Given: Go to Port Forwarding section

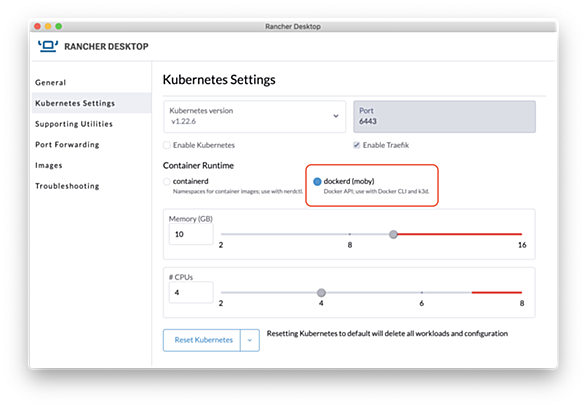Looking at the screenshot, I should pyautogui.click(x=67, y=145).
